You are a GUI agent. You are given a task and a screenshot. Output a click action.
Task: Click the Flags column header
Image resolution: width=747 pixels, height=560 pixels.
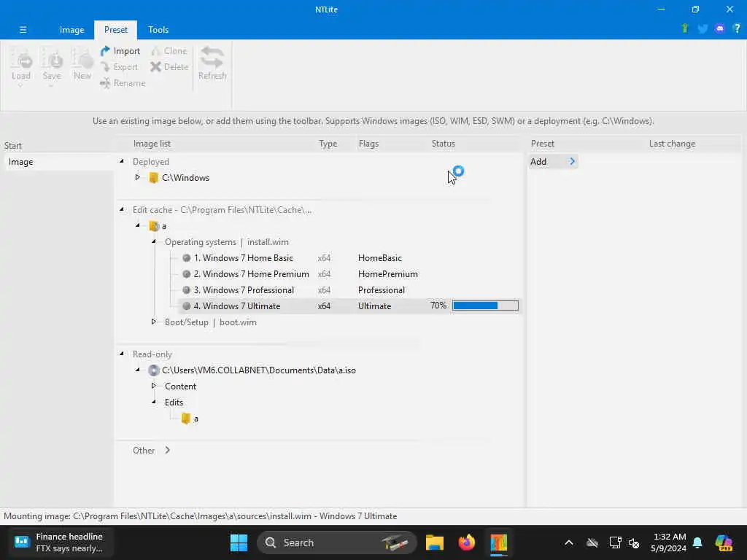368,144
